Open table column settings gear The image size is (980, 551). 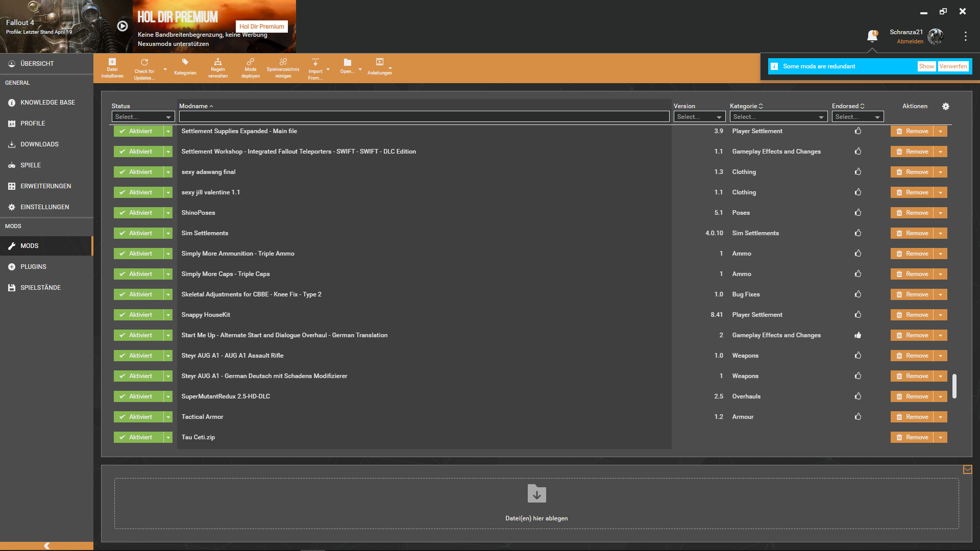(946, 106)
